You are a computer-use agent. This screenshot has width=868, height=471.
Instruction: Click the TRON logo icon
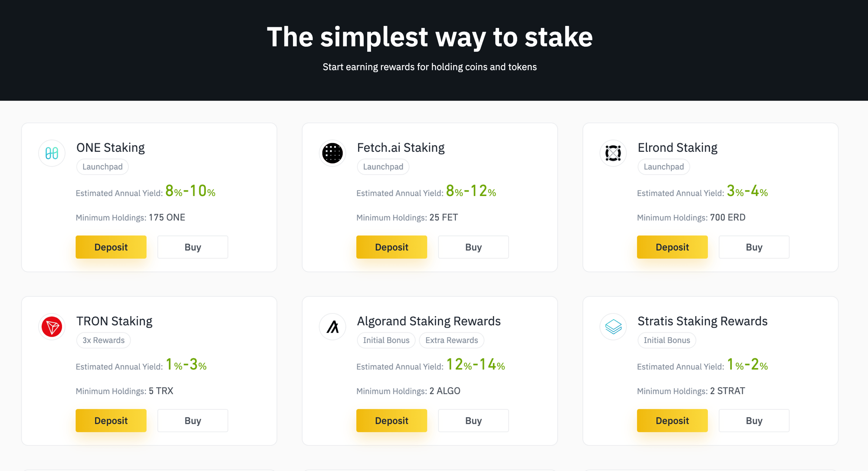click(51, 327)
